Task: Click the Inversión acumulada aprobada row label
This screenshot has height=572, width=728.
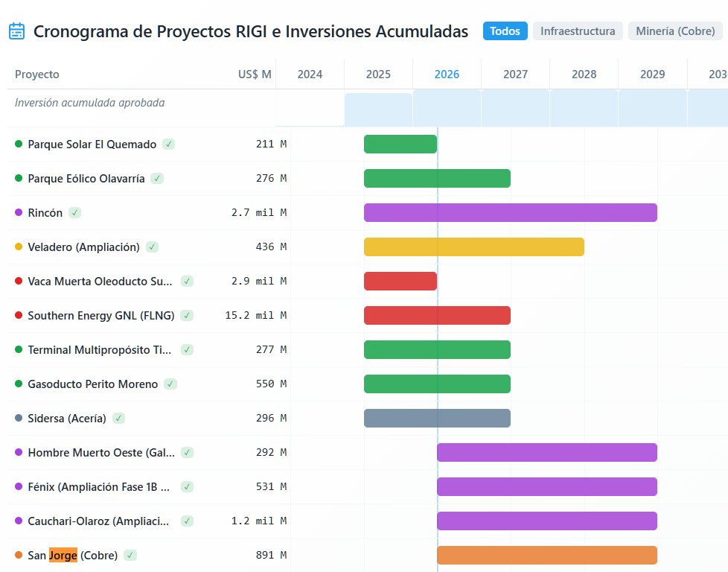Action: pos(89,103)
